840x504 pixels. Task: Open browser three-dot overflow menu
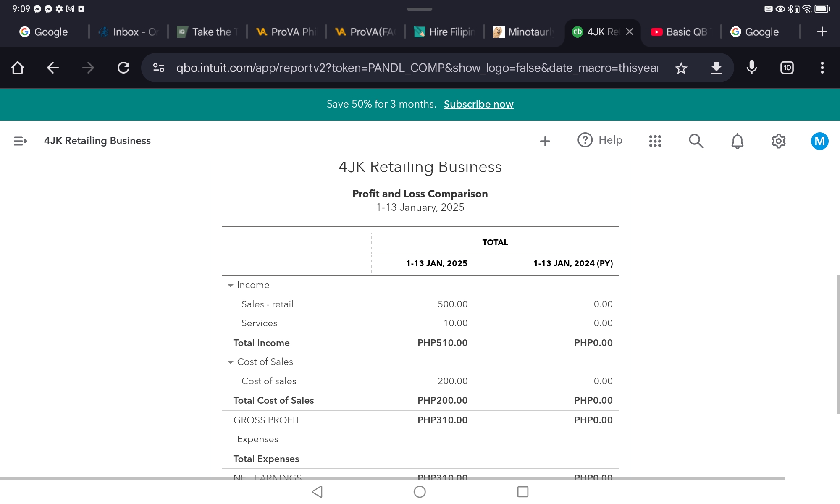coord(822,68)
